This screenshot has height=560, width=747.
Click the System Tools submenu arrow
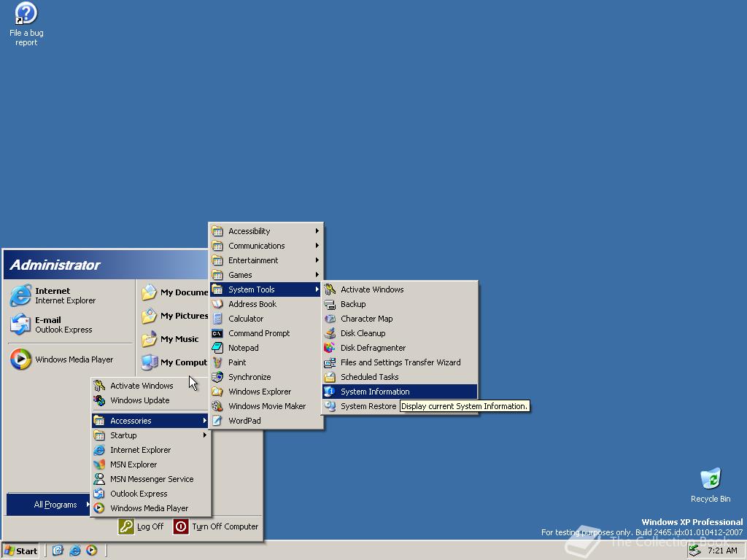coord(317,289)
